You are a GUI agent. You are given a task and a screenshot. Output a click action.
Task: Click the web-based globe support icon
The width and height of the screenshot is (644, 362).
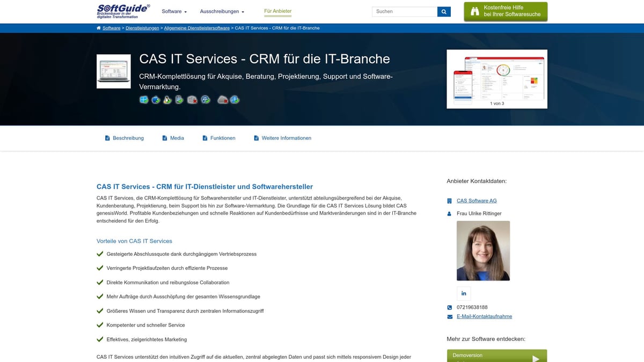(206, 100)
